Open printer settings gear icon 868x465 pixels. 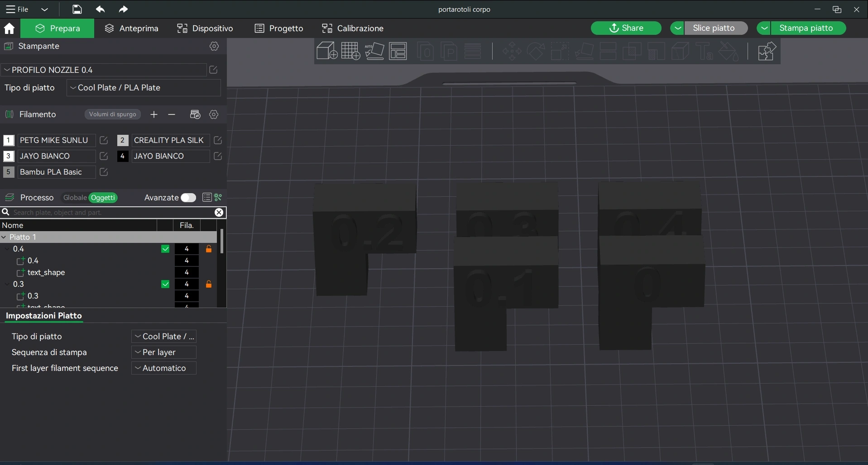[x=214, y=46]
